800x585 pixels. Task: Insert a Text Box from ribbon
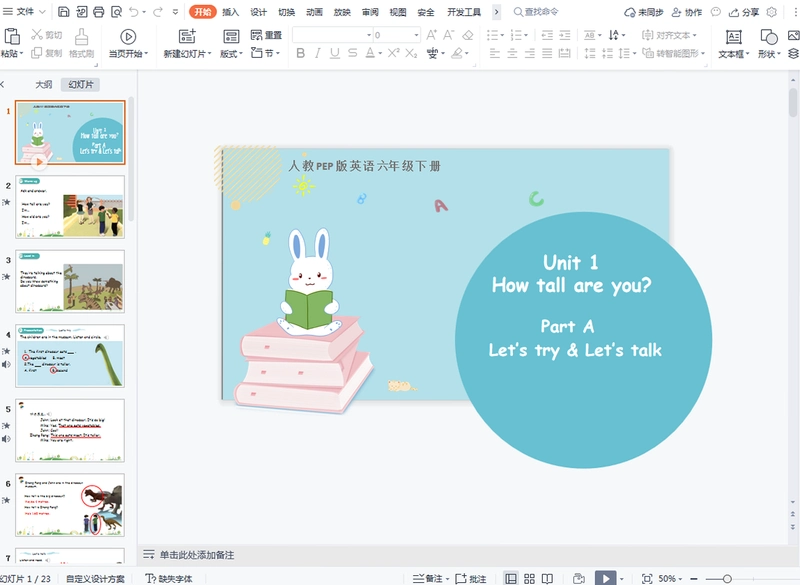pyautogui.click(x=733, y=37)
